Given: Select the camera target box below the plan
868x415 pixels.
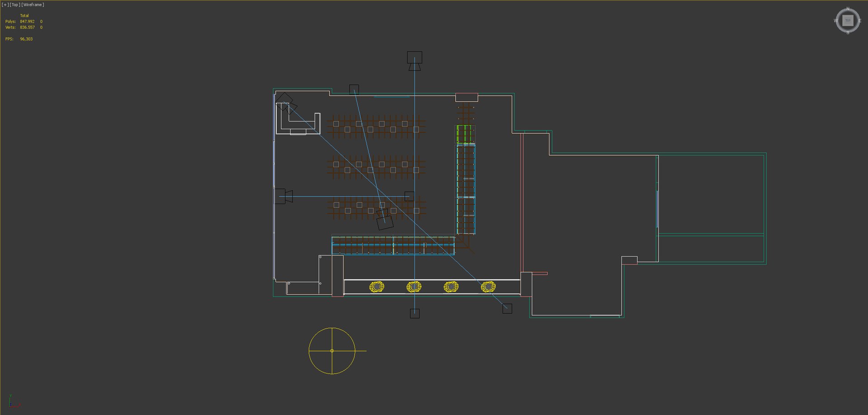Looking at the screenshot, I should (x=415, y=313).
